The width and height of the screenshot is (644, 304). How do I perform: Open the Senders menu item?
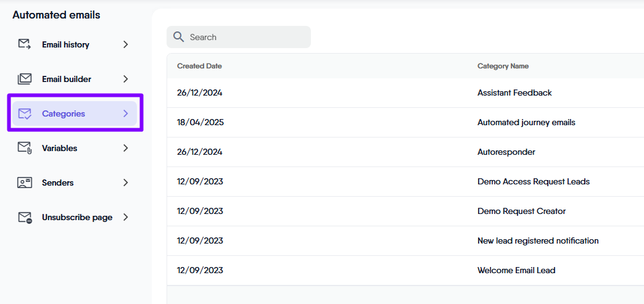point(57,183)
